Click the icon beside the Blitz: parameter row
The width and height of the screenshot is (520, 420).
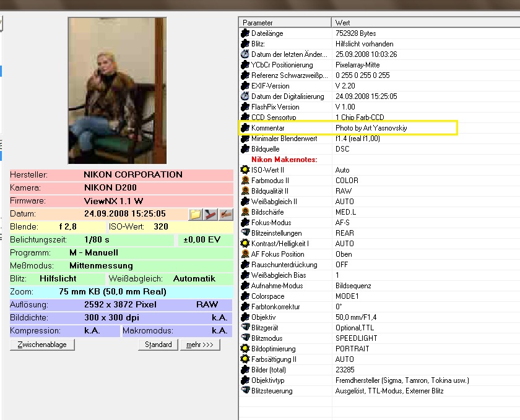[x=245, y=44]
